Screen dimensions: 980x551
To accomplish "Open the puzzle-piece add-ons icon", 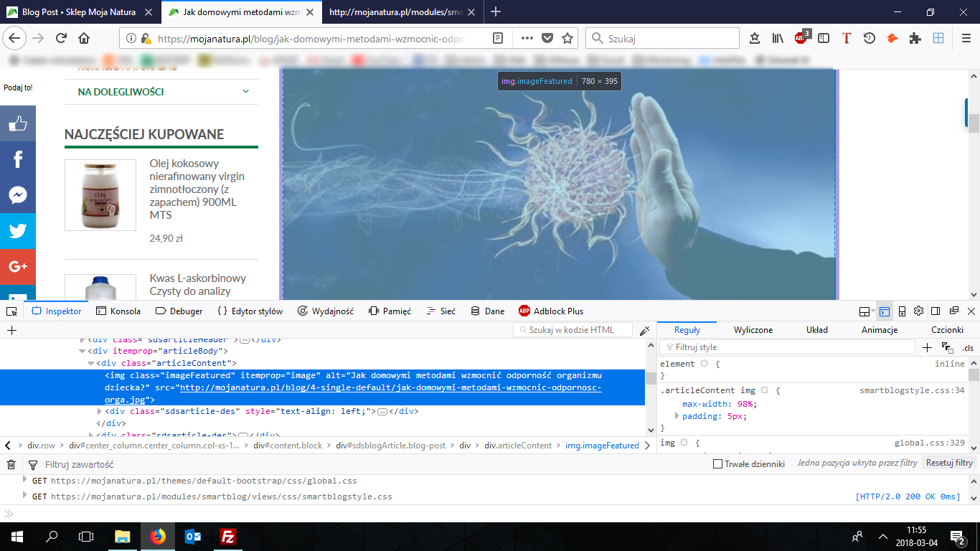I will pos(915,38).
